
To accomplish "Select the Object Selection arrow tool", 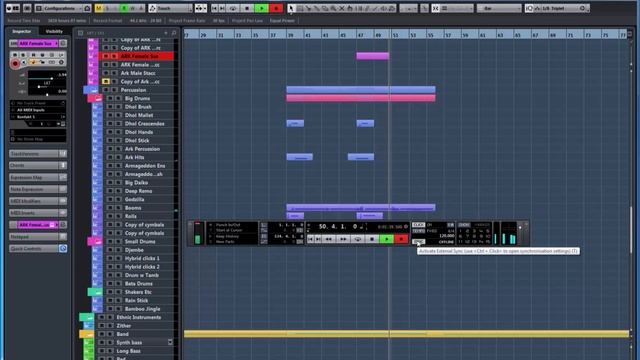I will (x=291, y=8).
